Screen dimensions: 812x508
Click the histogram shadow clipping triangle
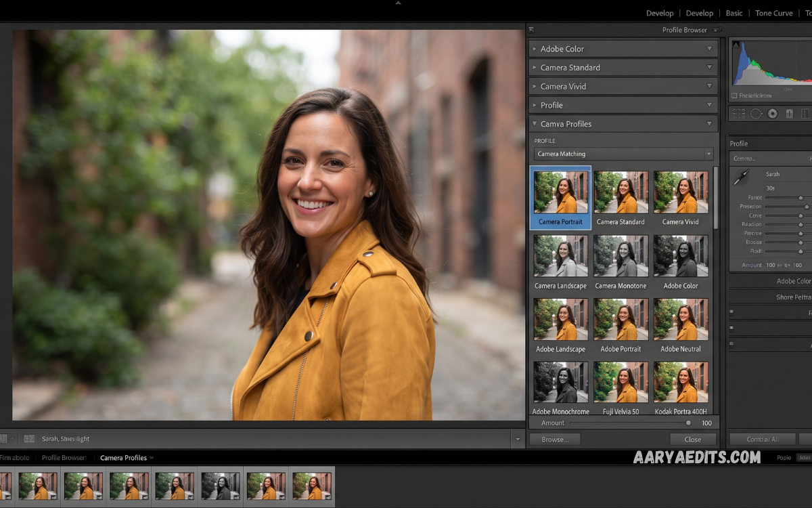pyautogui.click(x=736, y=45)
